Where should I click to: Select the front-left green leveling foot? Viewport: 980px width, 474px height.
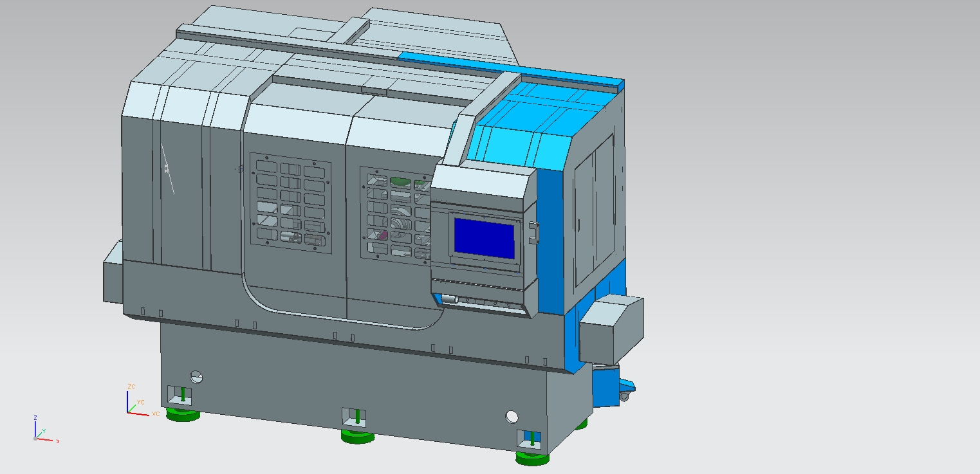[x=183, y=415]
